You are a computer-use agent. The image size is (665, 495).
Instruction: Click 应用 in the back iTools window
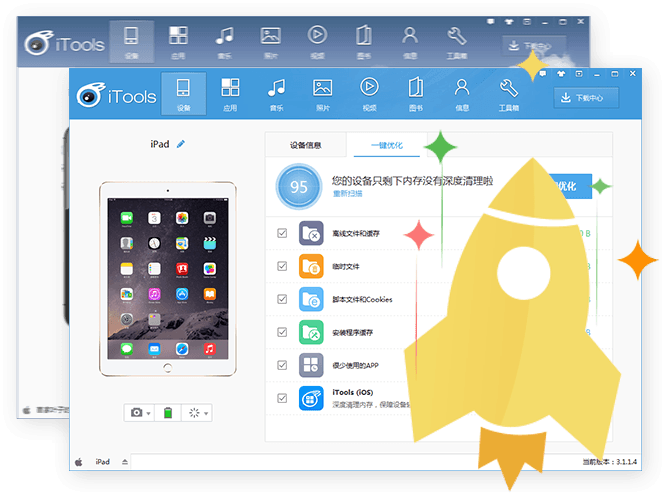178,42
